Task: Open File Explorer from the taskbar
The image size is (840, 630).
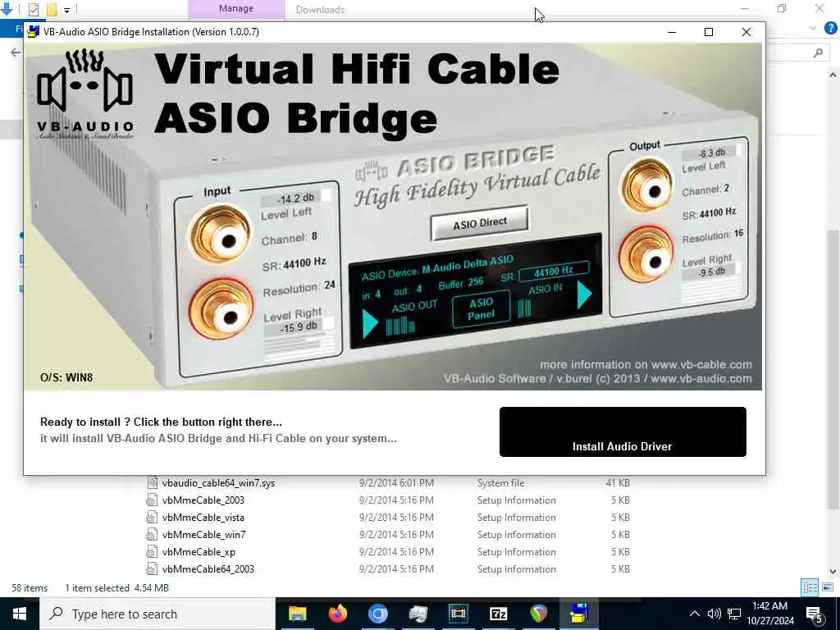Action: pyautogui.click(x=297, y=614)
